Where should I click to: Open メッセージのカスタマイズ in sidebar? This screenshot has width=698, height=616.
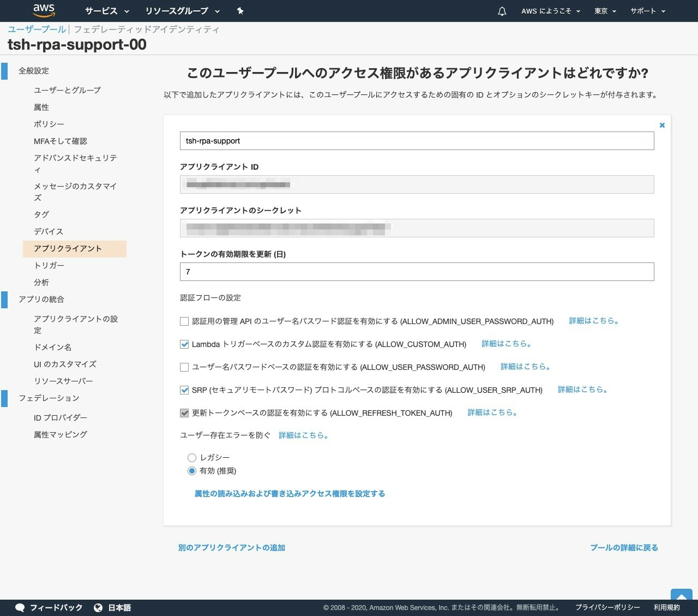pos(75,192)
